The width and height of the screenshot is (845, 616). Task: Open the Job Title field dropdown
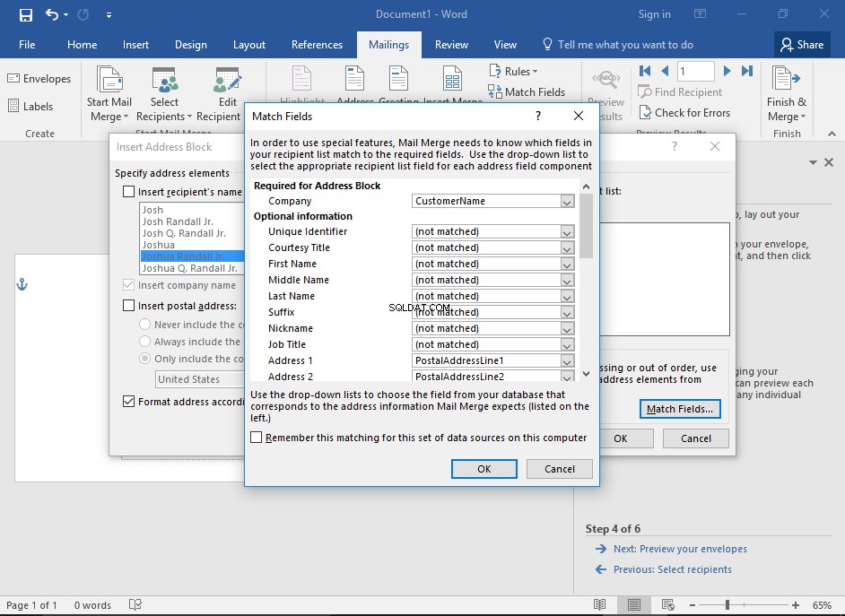[x=566, y=345]
